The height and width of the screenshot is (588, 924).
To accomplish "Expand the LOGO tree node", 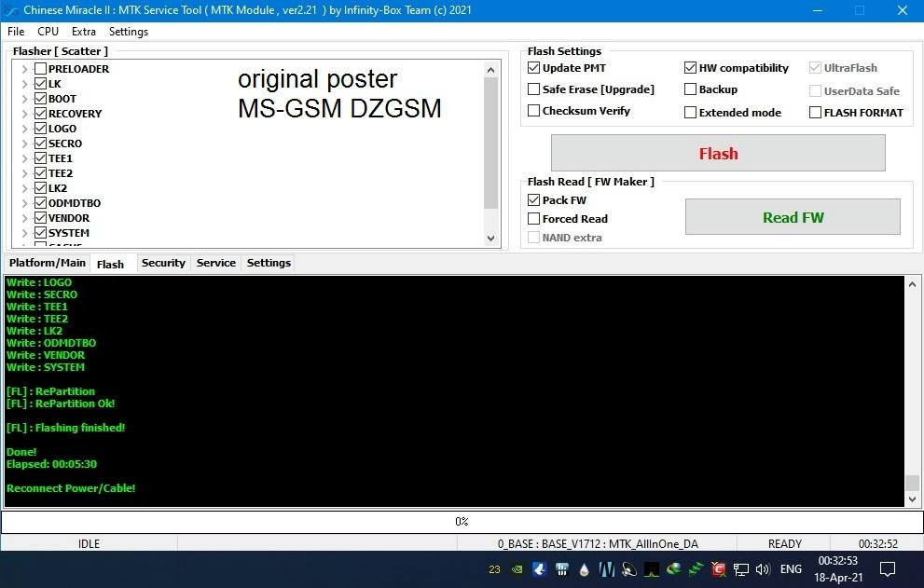I will (24, 129).
